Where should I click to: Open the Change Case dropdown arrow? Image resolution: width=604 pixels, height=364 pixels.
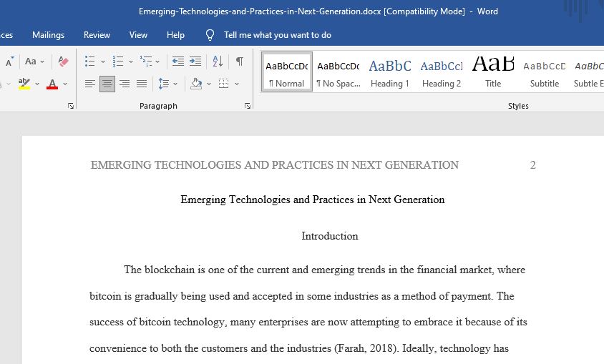(x=42, y=62)
